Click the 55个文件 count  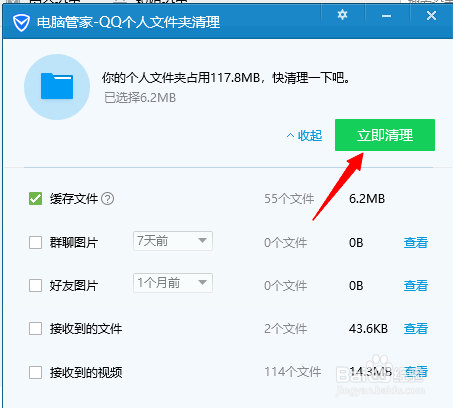pos(289,199)
